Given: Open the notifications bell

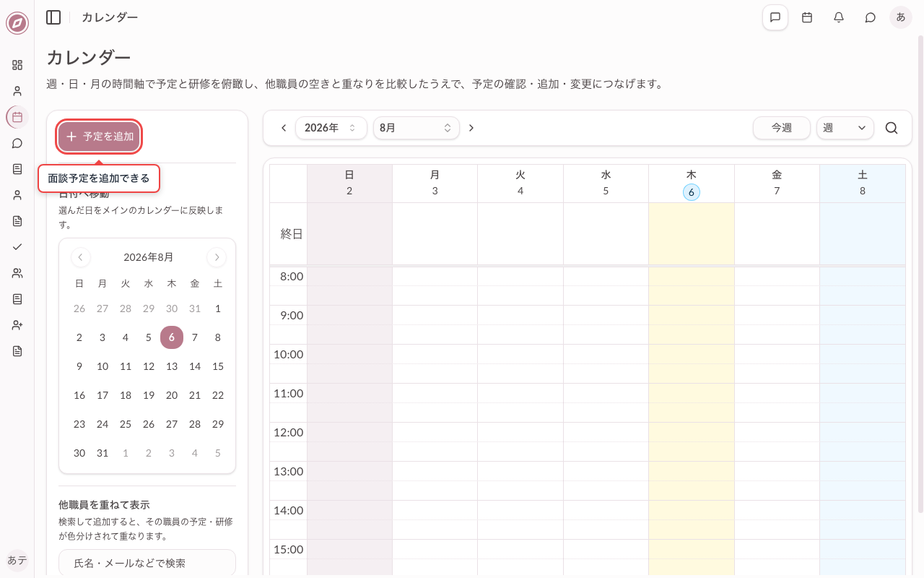Looking at the screenshot, I should click(839, 17).
